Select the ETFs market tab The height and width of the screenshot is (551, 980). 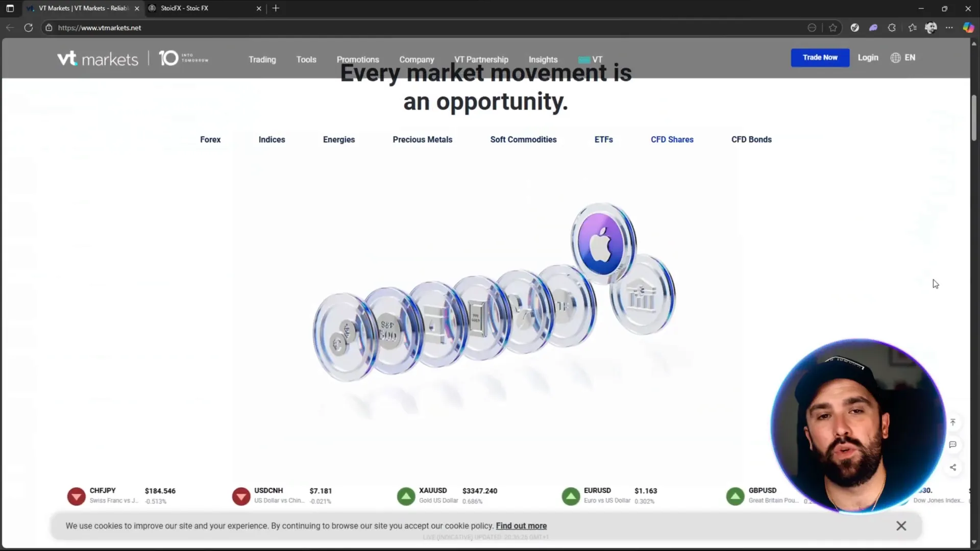point(604,139)
